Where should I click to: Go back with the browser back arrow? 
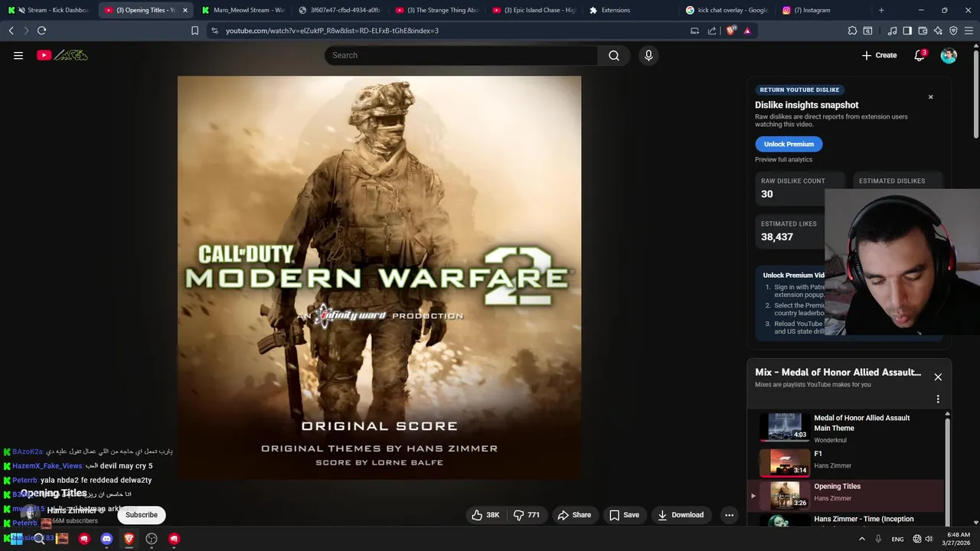[x=11, y=31]
